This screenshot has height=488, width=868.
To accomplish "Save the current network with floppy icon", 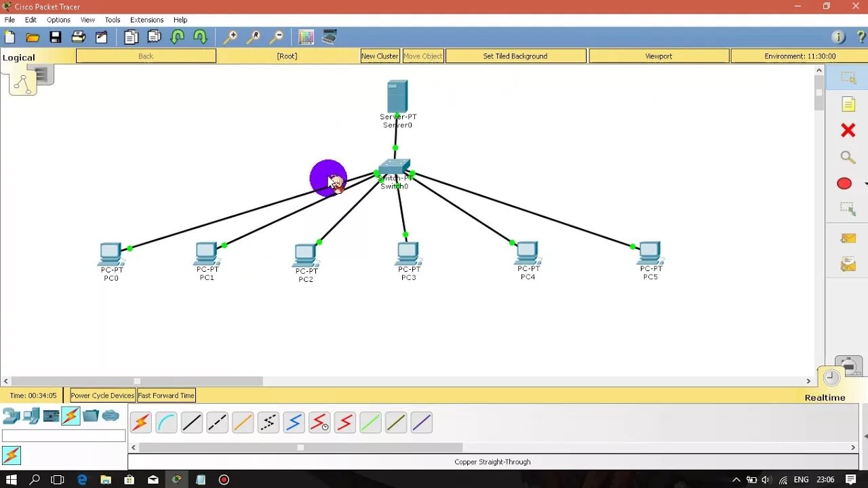I will [x=56, y=37].
